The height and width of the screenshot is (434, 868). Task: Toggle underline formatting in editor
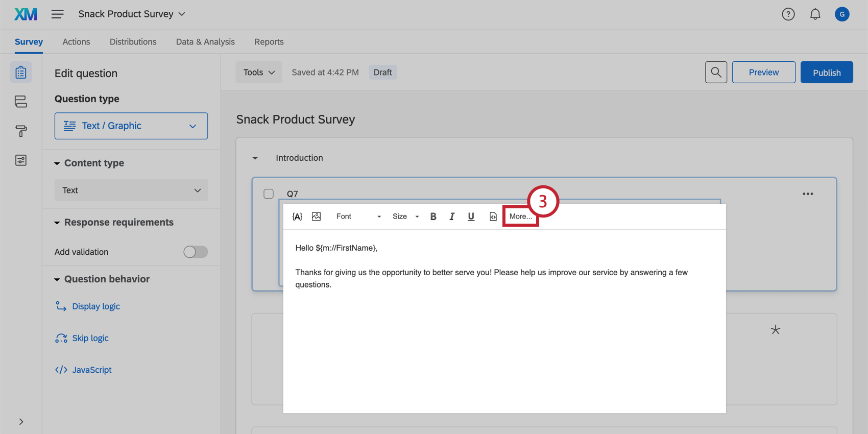tap(471, 216)
